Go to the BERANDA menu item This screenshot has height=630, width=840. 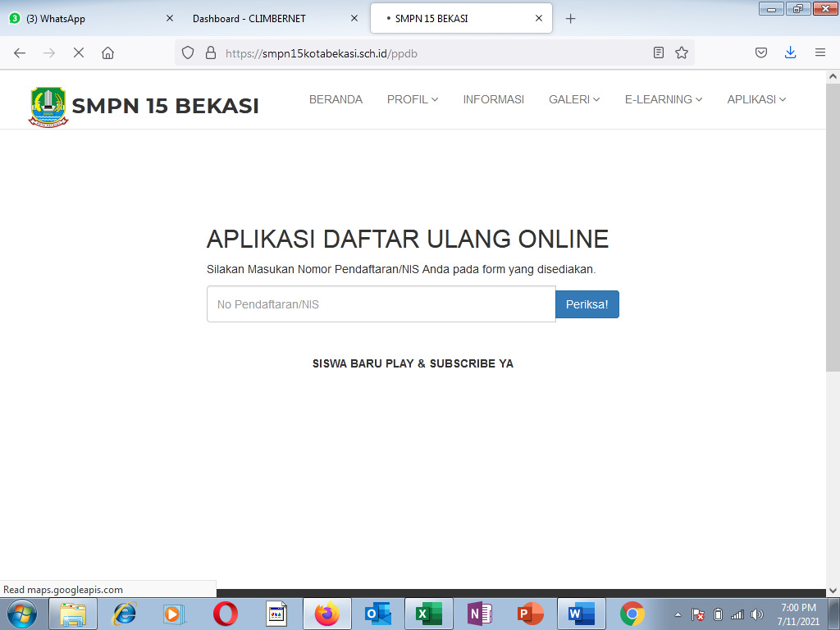click(x=336, y=99)
